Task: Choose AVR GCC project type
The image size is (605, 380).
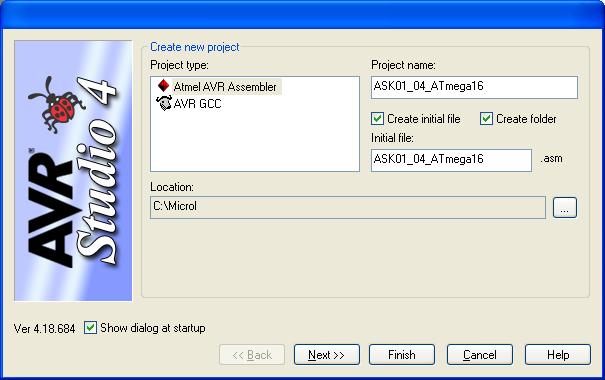Action: (198, 104)
